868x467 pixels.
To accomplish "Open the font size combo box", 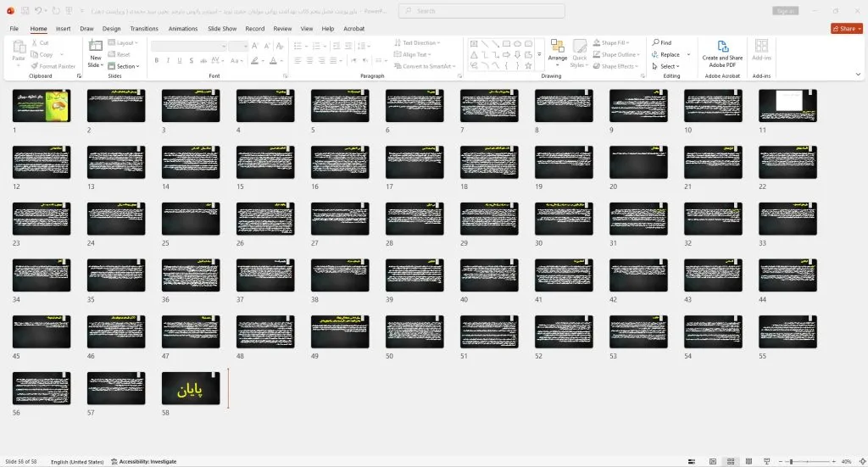I will pos(238,46).
